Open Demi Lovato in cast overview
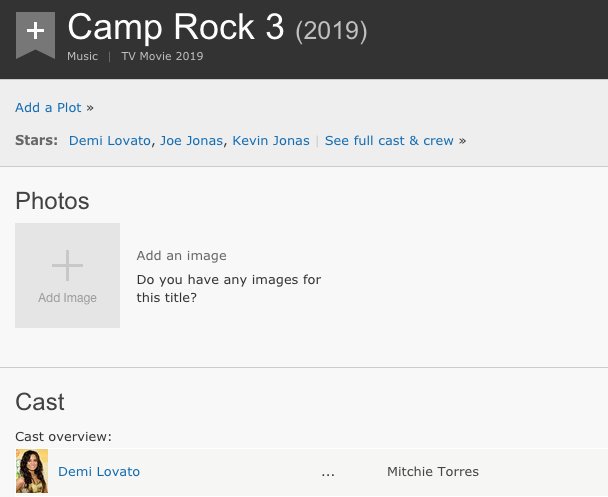This screenshot has height=497, width=608. 99,471
